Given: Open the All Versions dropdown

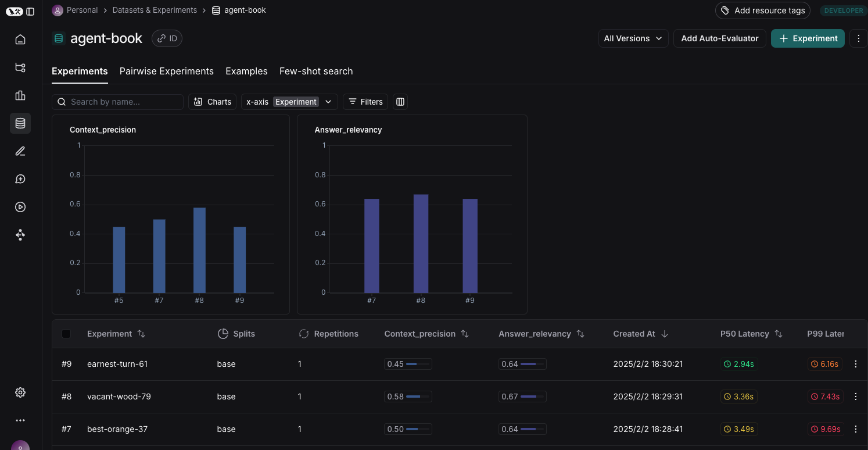Looking at the screenshot, I should [x=633, y=38].
